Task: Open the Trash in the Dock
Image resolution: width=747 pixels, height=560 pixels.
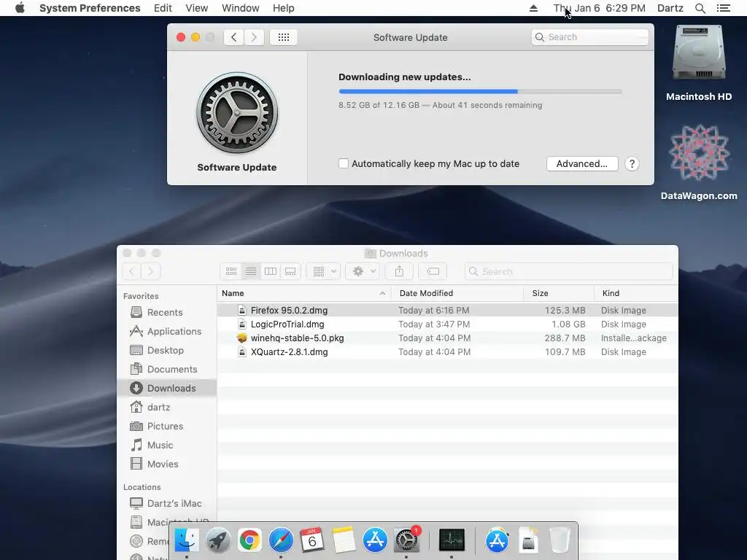Action: coord(560,540)
